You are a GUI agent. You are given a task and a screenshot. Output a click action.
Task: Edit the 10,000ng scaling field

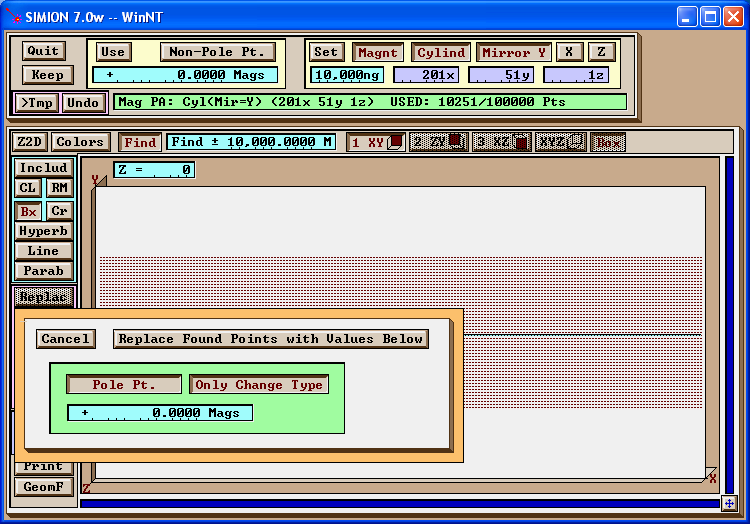[x=347, y=75]
